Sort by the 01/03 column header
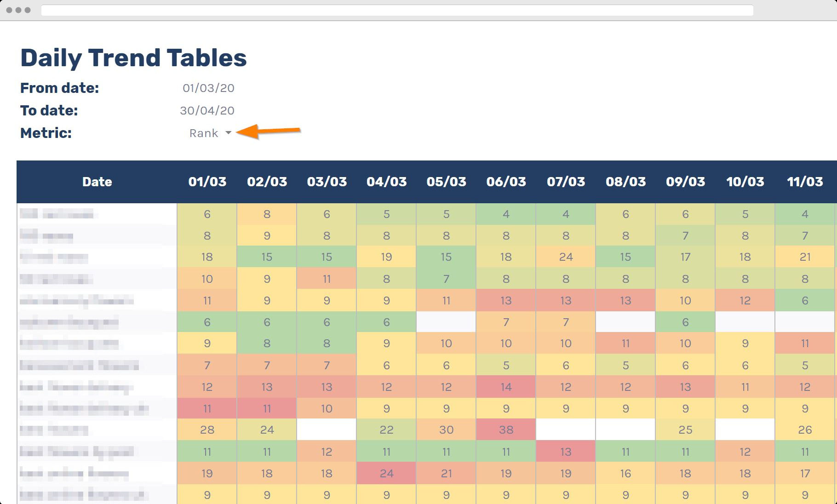 click(207, 182)
